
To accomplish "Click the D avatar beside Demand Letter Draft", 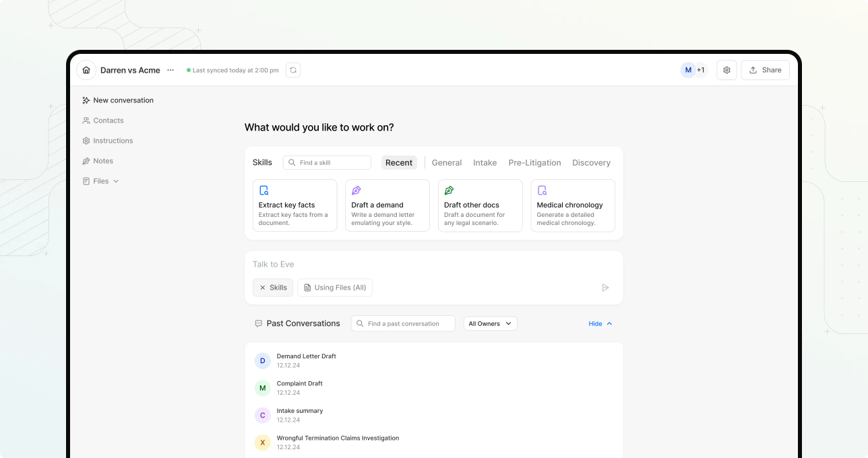I will [x=262, y=361].
